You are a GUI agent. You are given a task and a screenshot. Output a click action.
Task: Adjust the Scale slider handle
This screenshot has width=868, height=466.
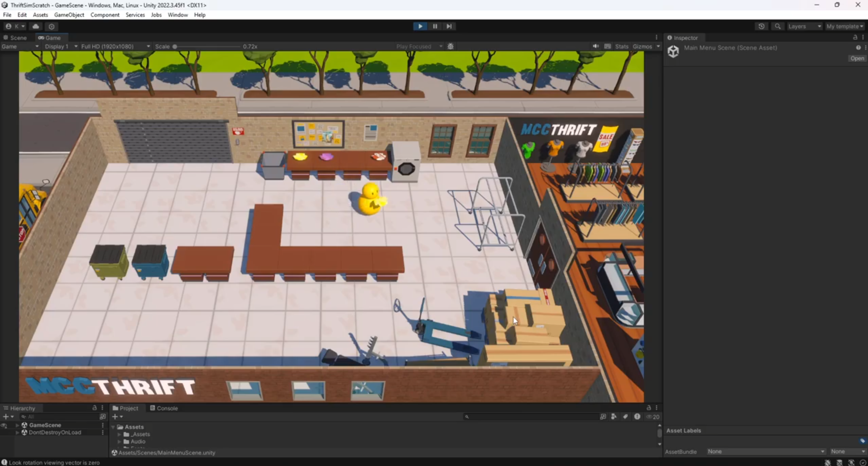[x=175, y=46]
